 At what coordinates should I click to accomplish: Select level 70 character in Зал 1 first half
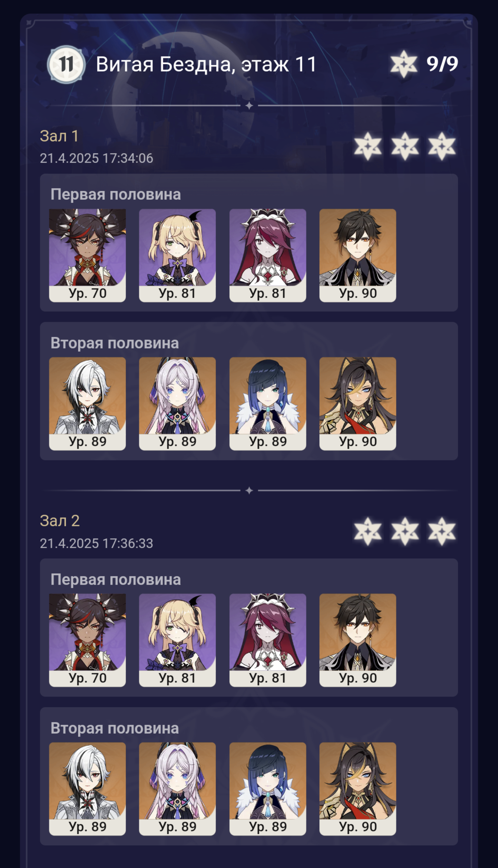point(87,255)
